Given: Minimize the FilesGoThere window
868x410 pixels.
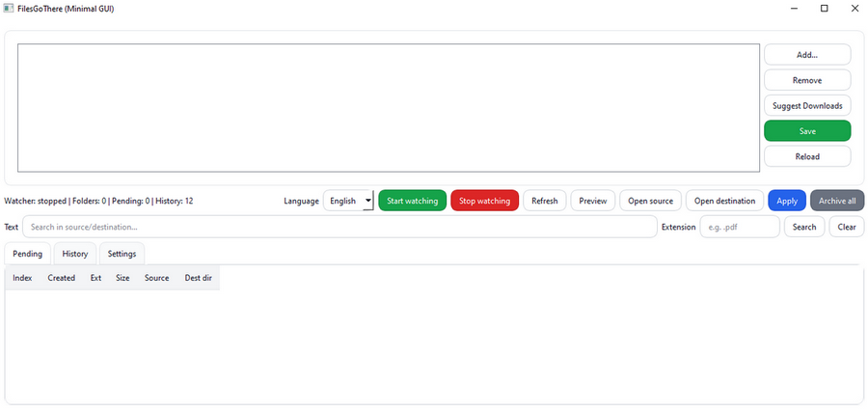Looking at the screenshot, I should [795, 9].
